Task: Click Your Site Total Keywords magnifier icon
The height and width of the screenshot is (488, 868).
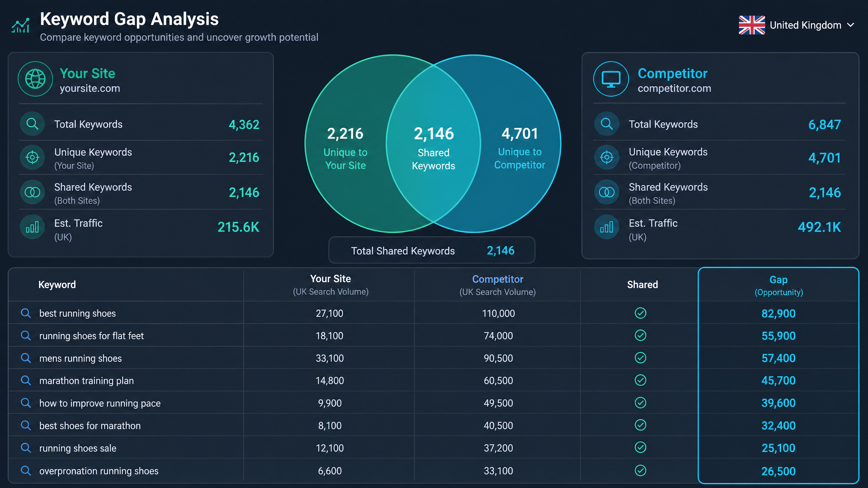Action: coord(32,124)
